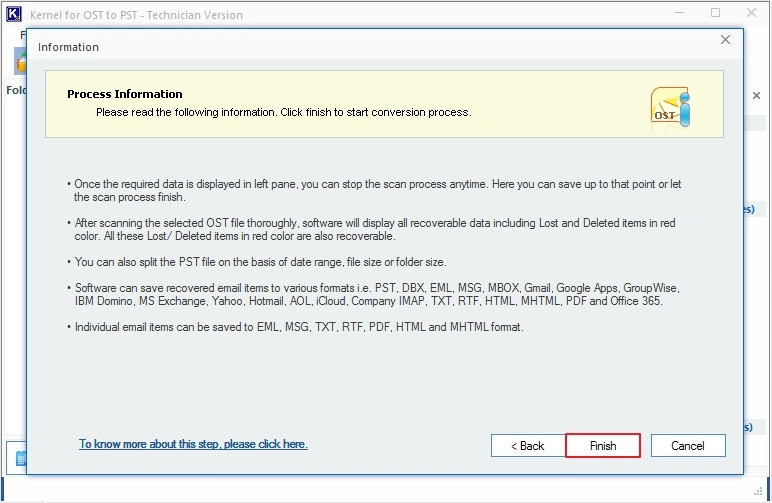The width and height of the screenshot is (772, 503).
Task: Click the OST envelope icon in banner
Action: 670,108
